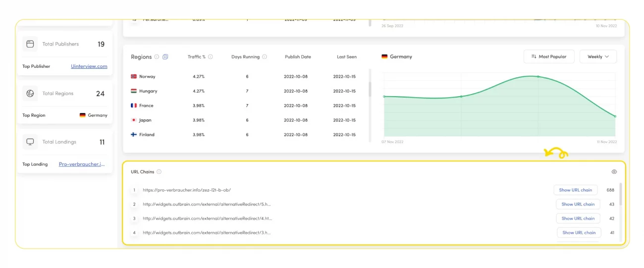Click the regions table scrollbar

(x=370, y=90)
